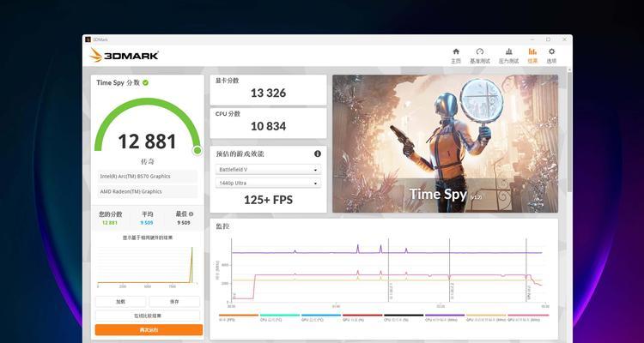Open the 基准测试 benchmarks gauge tab
This screenshot has height=343, width=644.
pos(480,56)
